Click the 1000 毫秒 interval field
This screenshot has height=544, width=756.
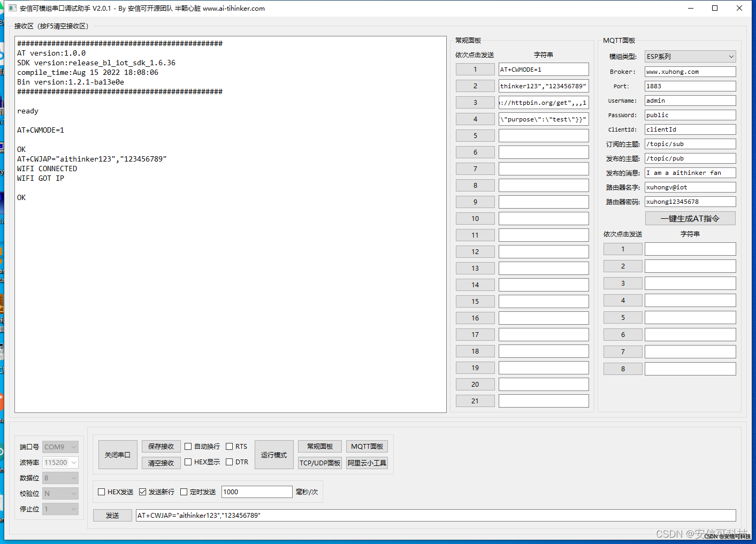[257, 492]
